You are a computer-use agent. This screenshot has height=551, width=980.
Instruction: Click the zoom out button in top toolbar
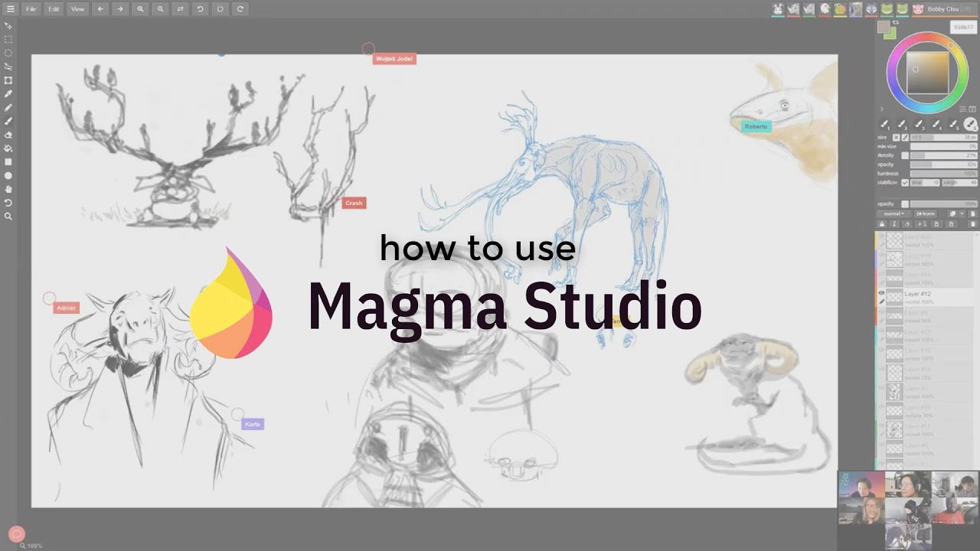[x=160, y=9]
